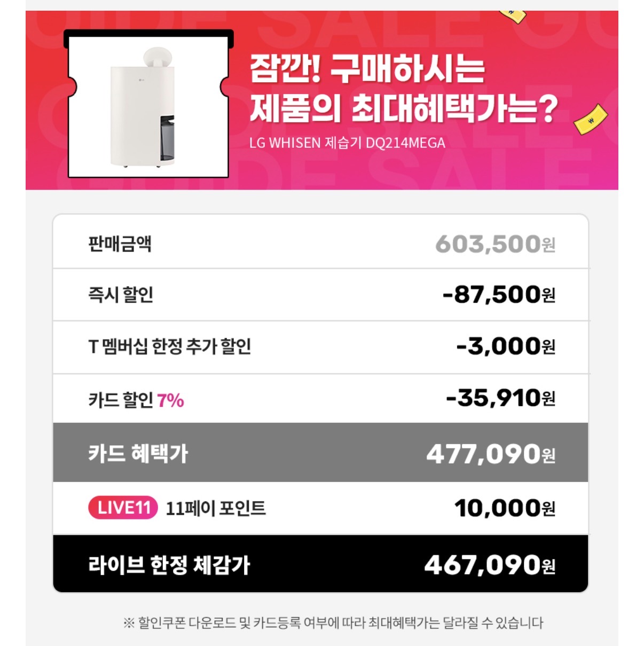Click the -87,500원 instant discount amount

point(499,294)
